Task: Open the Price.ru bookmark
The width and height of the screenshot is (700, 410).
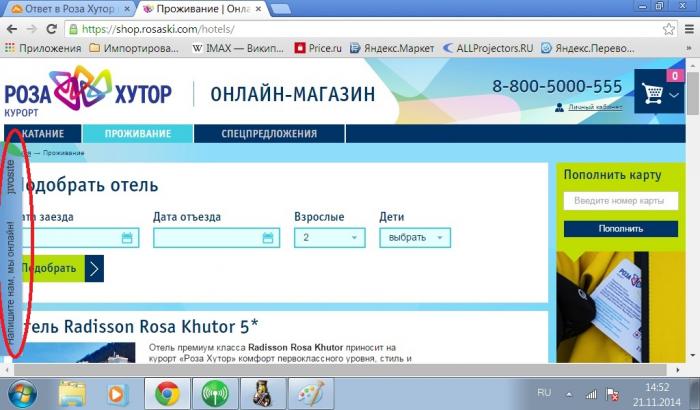Action: 318,48
